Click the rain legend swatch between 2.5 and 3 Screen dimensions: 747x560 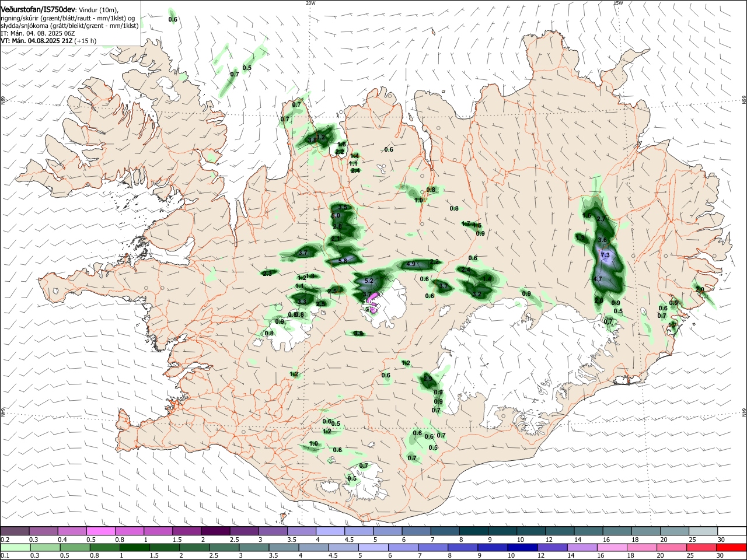[224, 547]
